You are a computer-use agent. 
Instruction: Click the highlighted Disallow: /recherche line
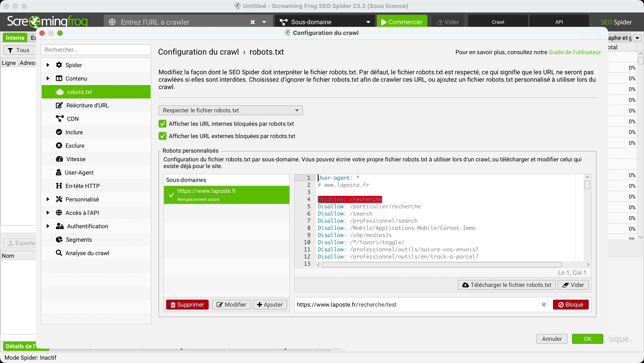click(x=350, y=199)
